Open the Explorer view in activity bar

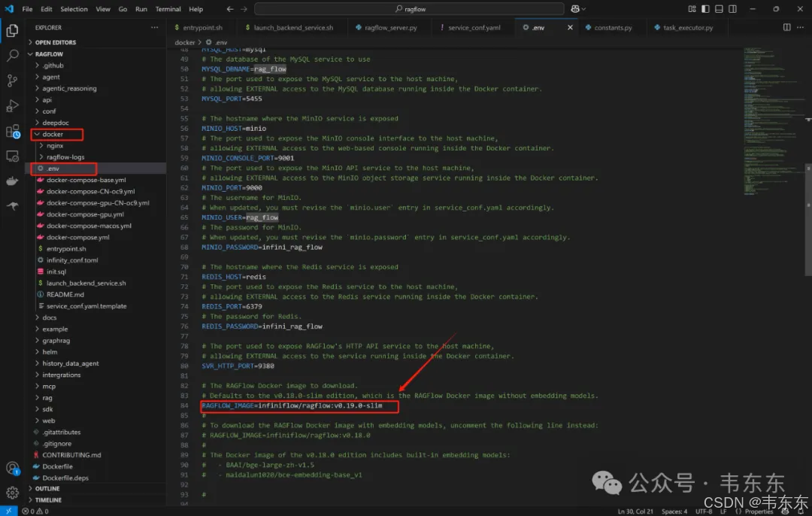tap(13, 31)
